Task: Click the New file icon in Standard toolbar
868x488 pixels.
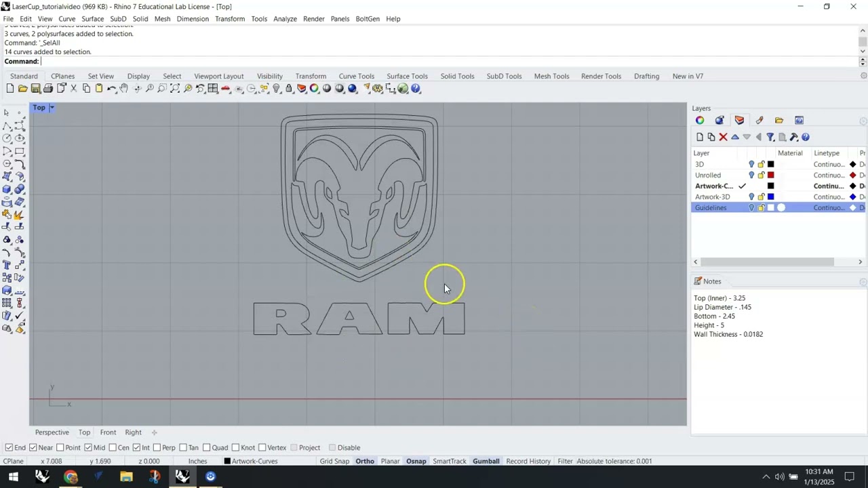Action: (10, 89)
